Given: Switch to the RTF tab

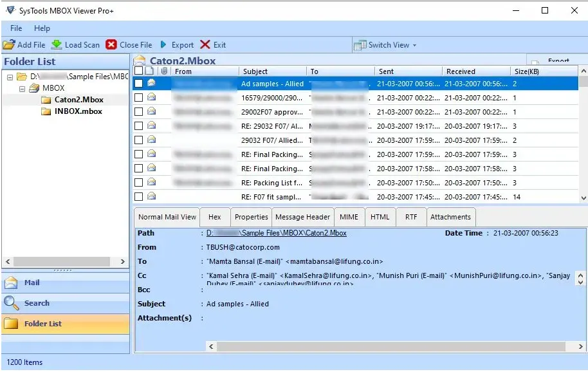Looking at the screenshot, I should pyautogui.click(x=411, y=217).
